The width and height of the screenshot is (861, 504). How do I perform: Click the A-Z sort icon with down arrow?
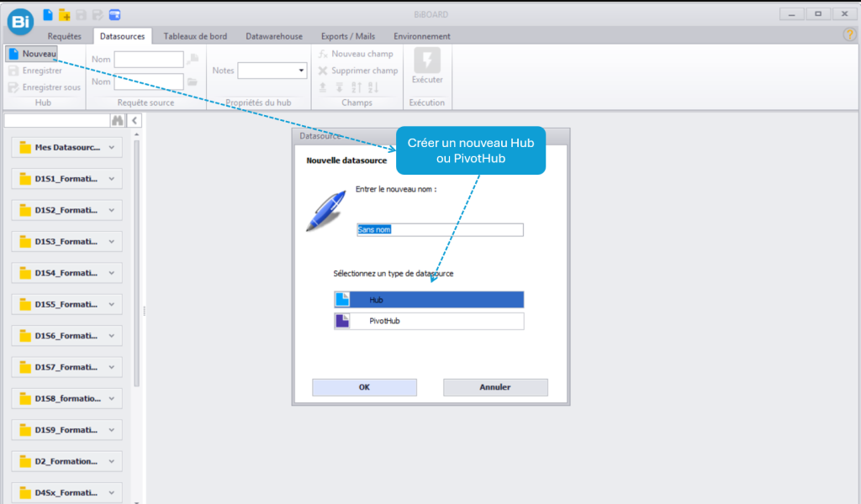tap(373, 87)
